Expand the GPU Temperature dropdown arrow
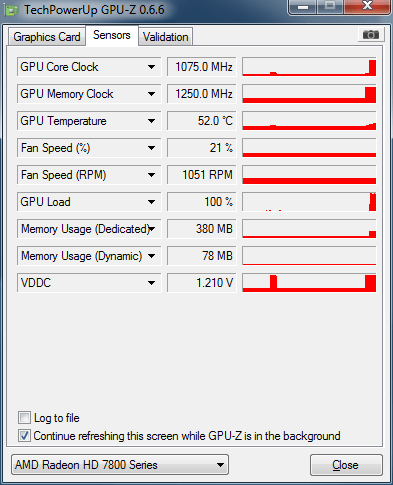Image resolution: width=393 pixels, height=485 pixels. point(151,121)
